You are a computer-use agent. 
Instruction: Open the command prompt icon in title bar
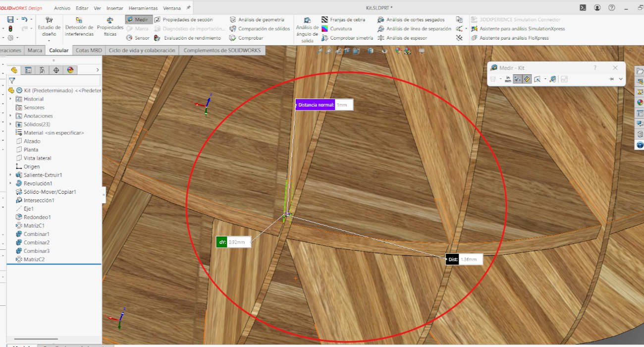(583, 7)
